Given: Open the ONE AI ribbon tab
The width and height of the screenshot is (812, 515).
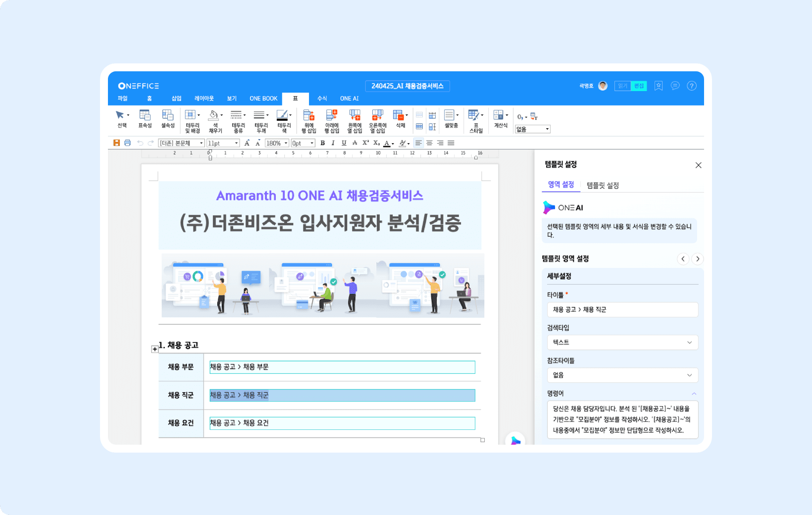Looking at the screenshot, I should point(349,99).
